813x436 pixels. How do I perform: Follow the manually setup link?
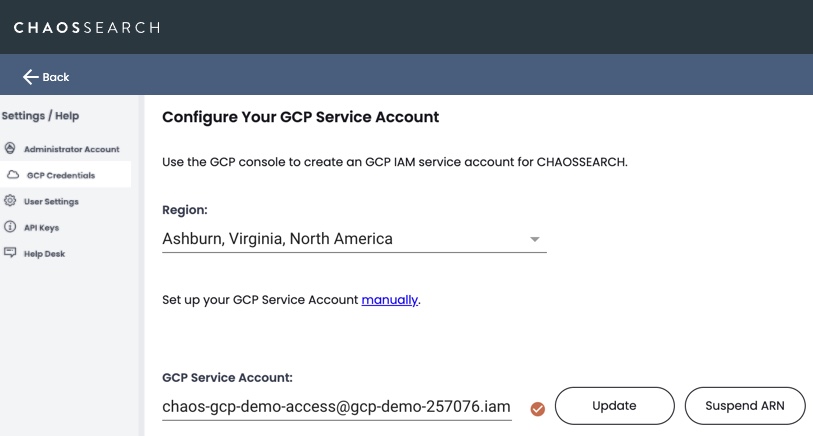click(389, 300)
